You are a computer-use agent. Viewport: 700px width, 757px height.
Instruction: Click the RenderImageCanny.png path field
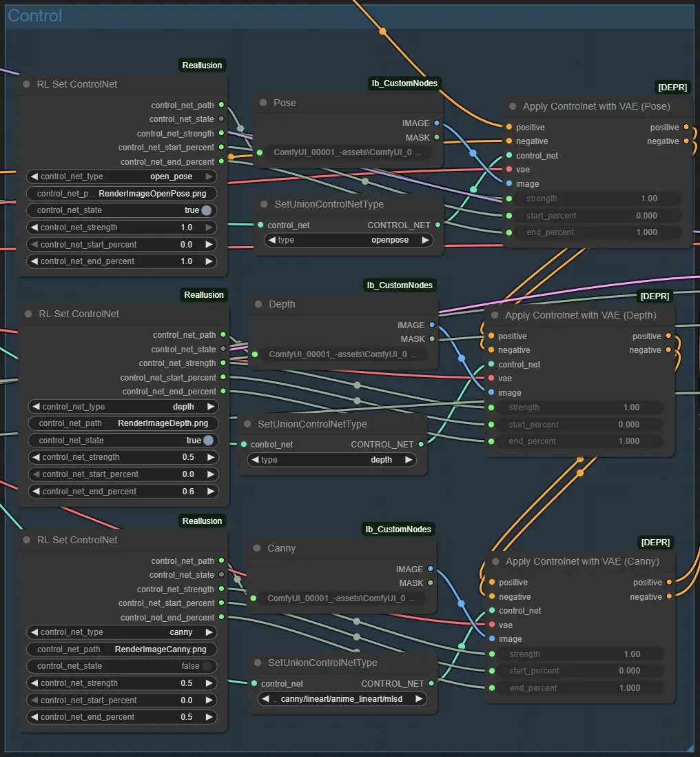click(121, 649)
